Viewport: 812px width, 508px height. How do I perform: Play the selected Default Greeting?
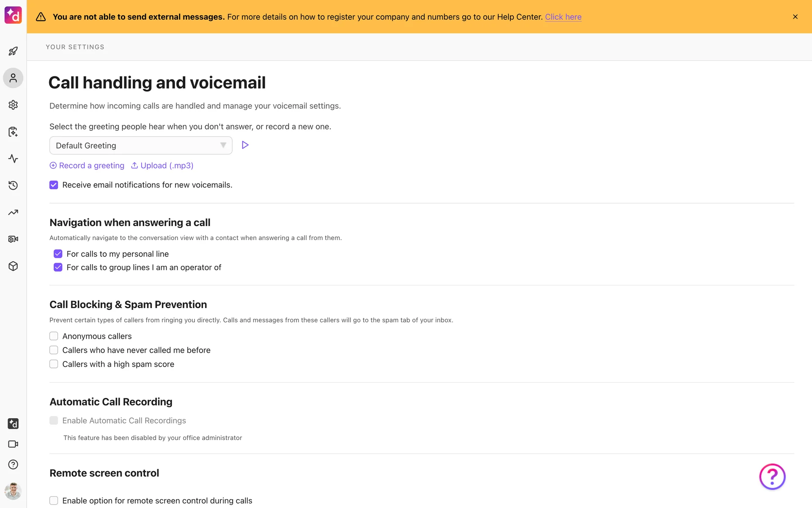click(245, 145)
